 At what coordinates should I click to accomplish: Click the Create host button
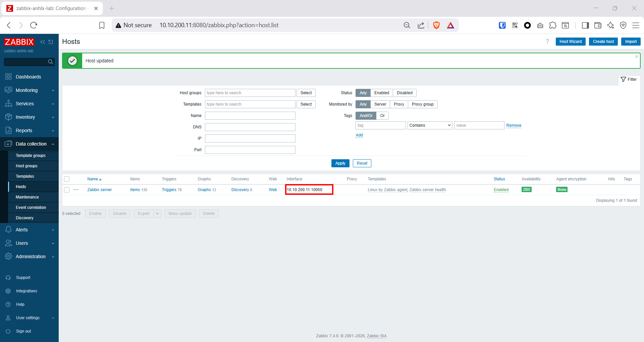click(603, 42)
